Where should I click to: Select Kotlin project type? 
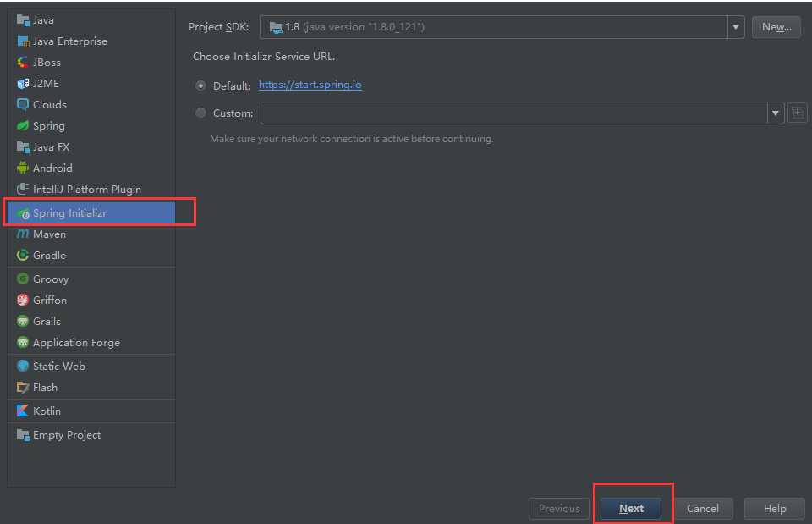91,411
